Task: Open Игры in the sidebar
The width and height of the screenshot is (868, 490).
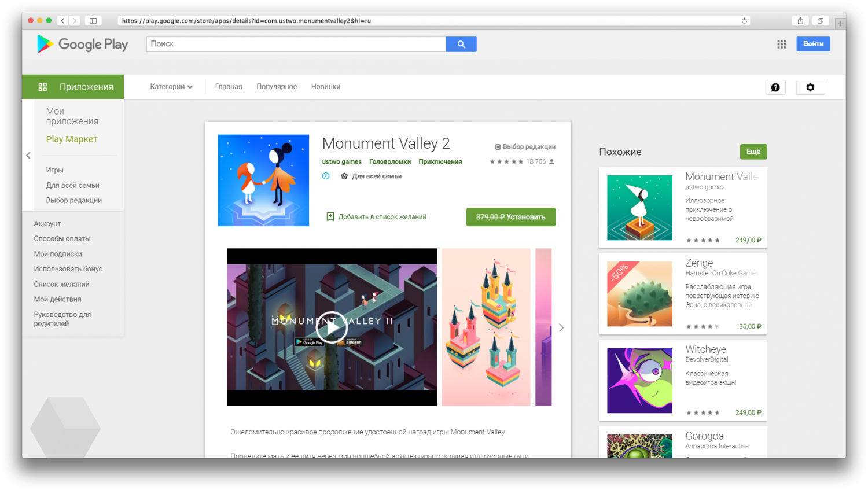Action: [55, 170]
